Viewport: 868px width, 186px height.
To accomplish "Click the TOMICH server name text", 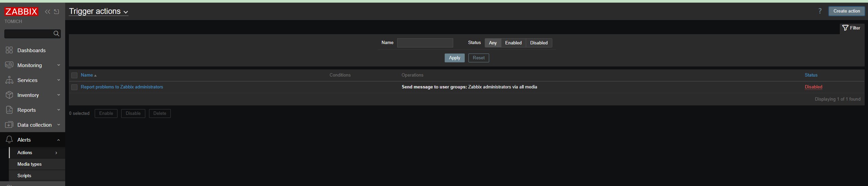I will click(x=13, y=21).
